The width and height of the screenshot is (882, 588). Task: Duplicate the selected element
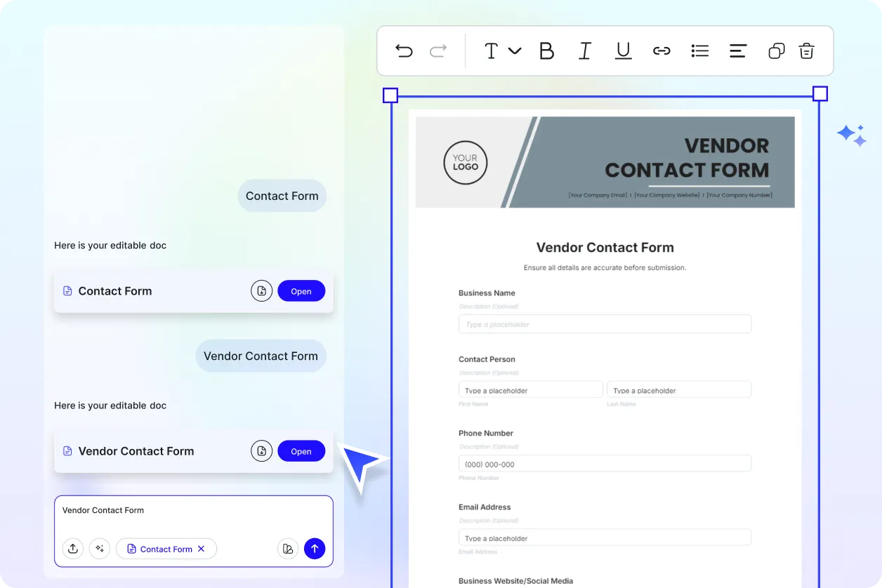(777, 51)
